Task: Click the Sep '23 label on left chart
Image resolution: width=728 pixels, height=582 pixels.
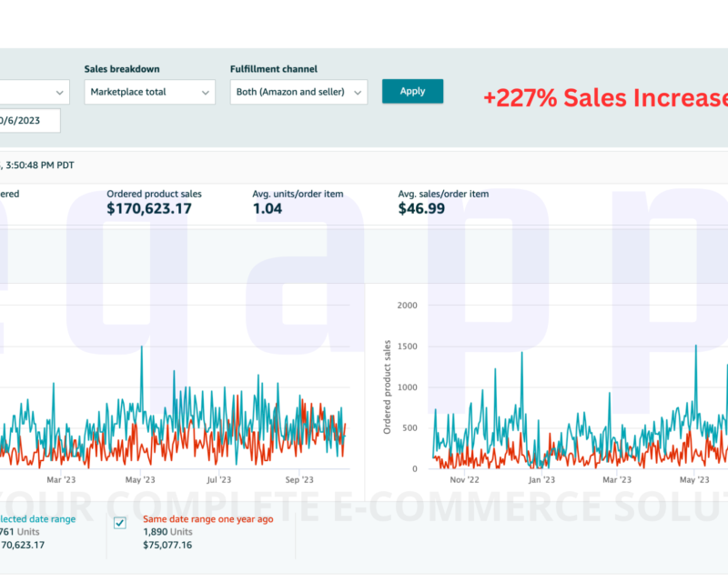Action: (x=299, y=479)
